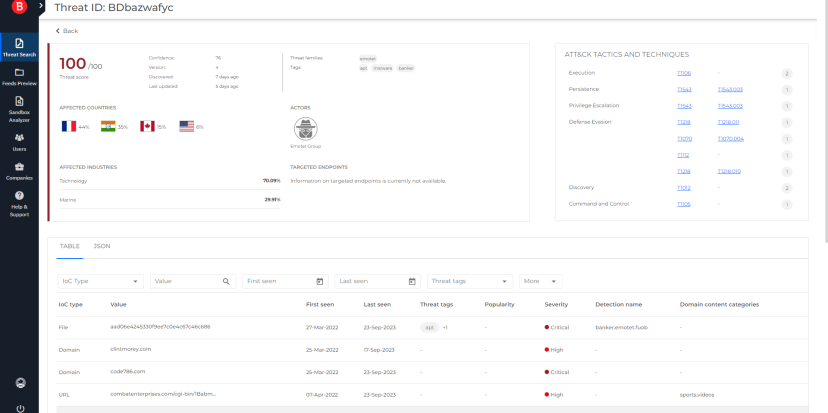Open the IoC Type dropdown
Image resolution: width=828 pixels, height=413 pixels.
click(x=100, y=282)
